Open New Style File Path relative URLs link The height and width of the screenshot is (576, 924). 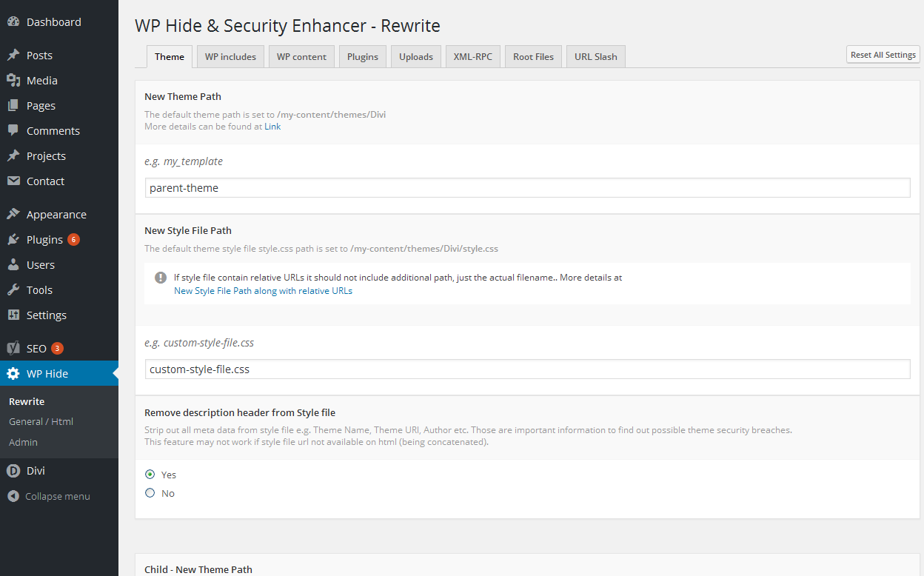[x=263, y=291]
